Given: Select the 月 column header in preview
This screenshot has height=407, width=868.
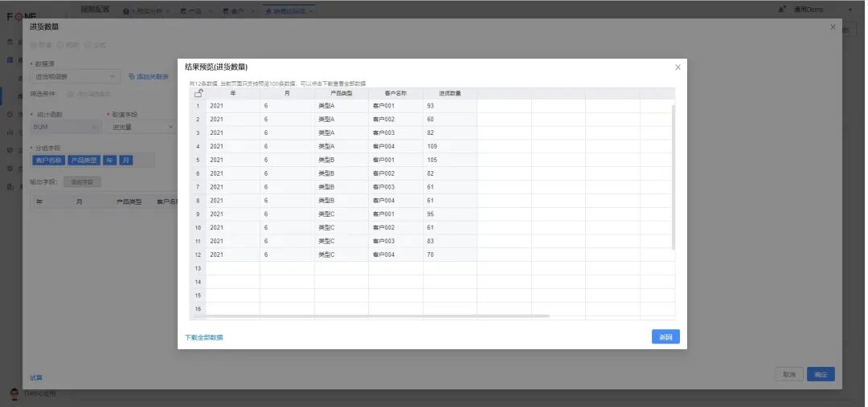Looking at the screenshot, I should click(287, 93).
